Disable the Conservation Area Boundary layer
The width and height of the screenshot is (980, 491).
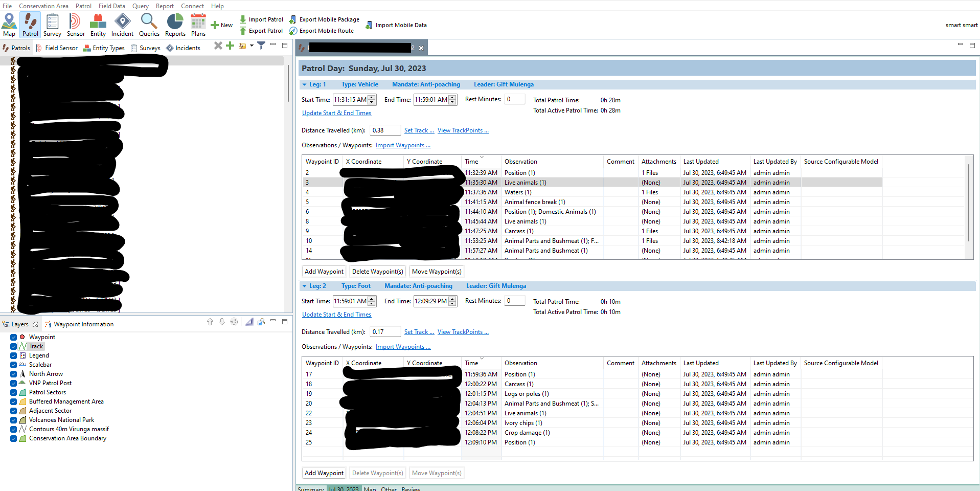point(14,438)
